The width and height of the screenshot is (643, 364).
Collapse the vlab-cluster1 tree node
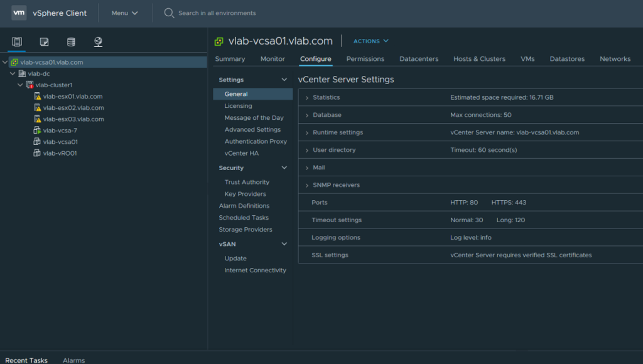(x=20, y=85)
